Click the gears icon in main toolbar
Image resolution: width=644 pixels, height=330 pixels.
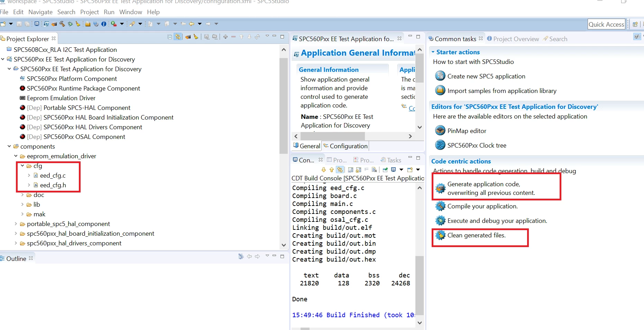96,24
